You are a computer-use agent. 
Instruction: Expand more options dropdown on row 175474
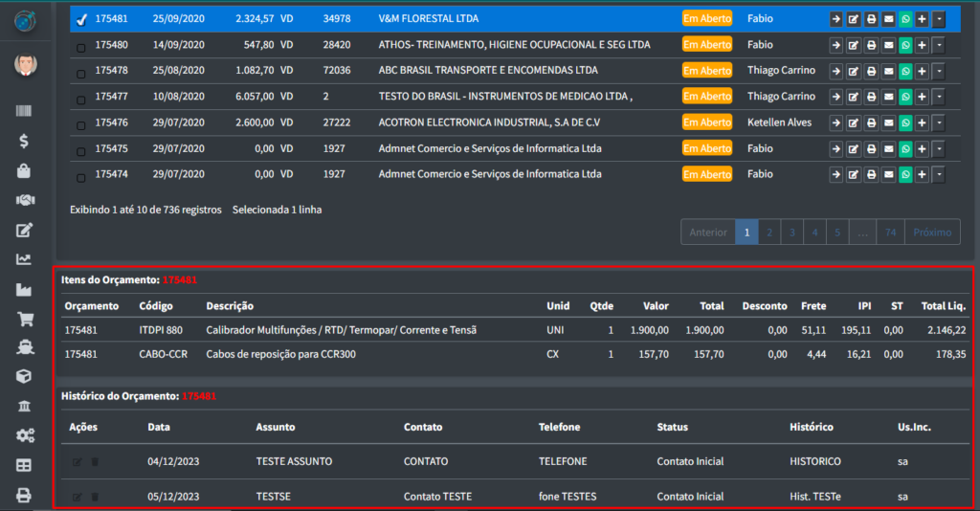(938, 174)
